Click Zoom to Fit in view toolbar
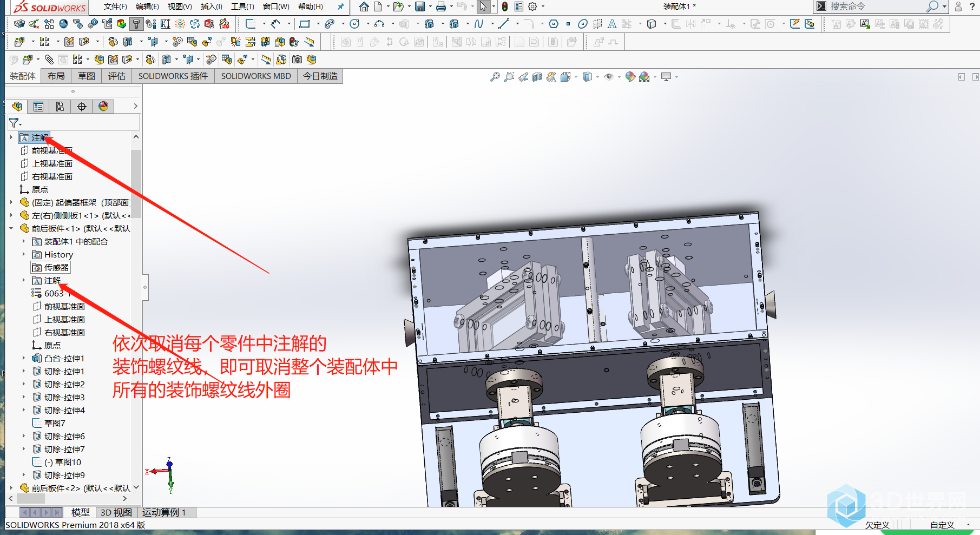Viewport: 980px width, 535px height. 495,77
